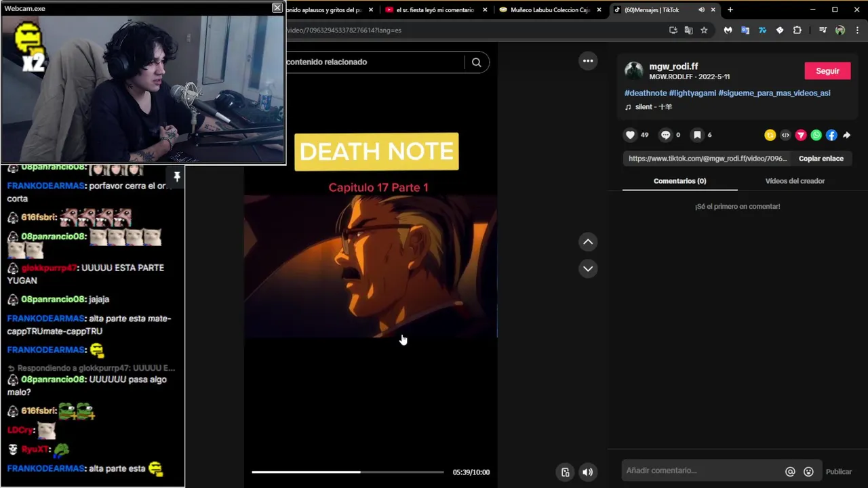
Task: Click 'Respondiendo a glokkpurrp47' reply line
Action: coord(92,368)
